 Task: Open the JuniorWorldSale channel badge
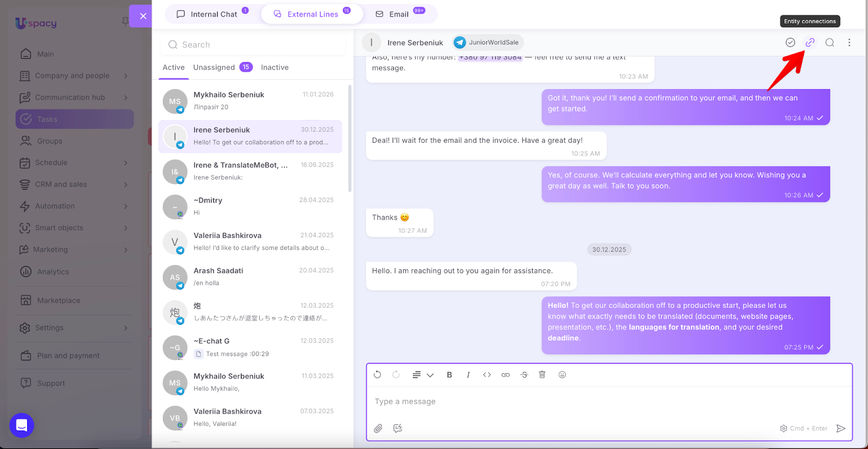point(487,42)
